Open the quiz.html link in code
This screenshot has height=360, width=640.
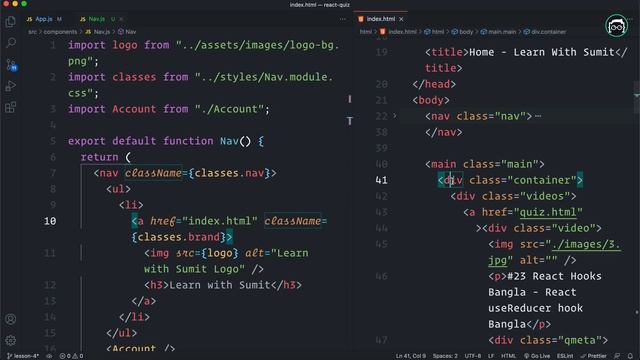[x=548, y=212]
